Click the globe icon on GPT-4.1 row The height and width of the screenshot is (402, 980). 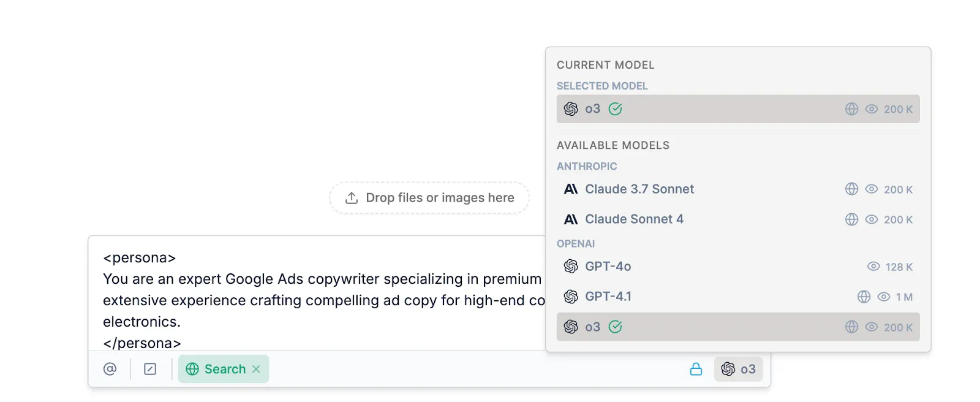coord(864,297)
